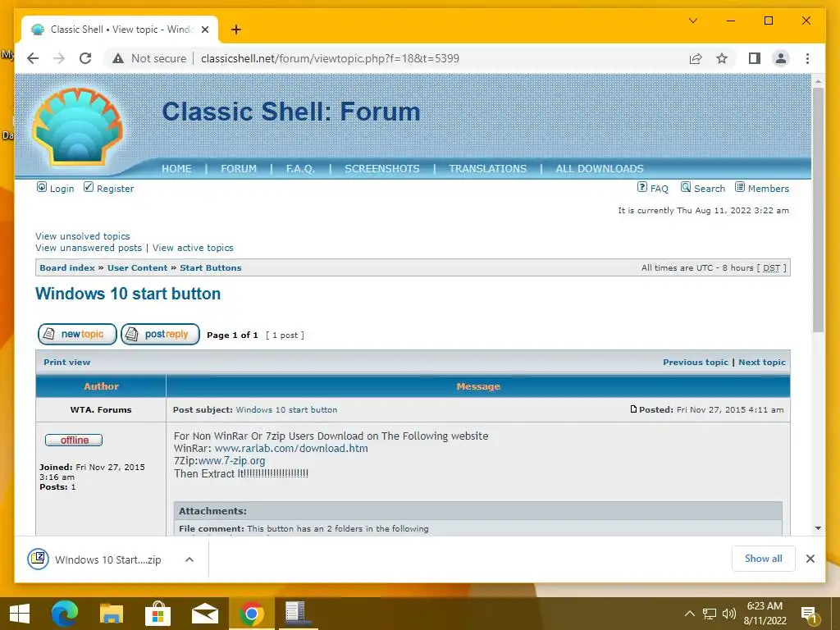
Task: Open File Explorer from taskbar
Action: point(112,614)
